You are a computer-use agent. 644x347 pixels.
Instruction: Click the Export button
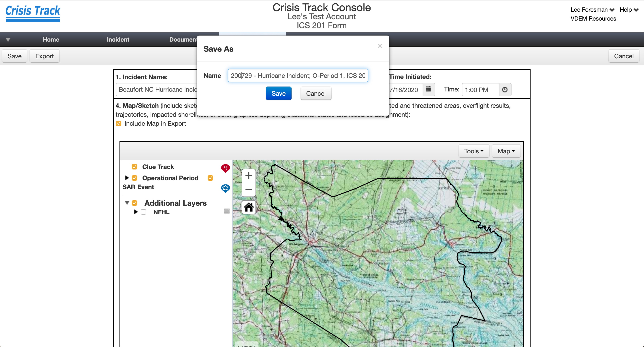(x=45, y=56)
